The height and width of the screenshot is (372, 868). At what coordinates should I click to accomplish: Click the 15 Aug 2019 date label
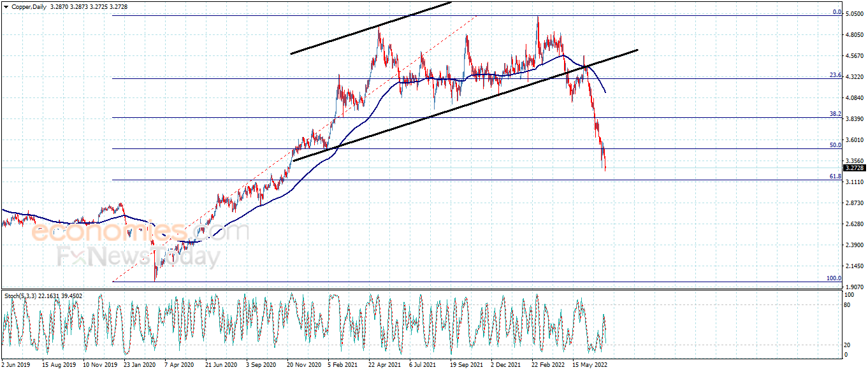click(59, 366)
